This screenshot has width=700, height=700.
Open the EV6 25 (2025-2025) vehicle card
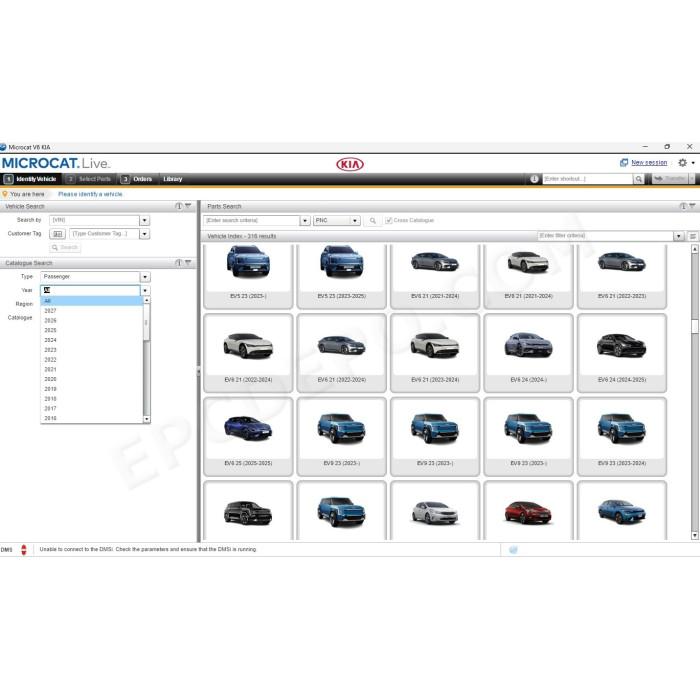pyautogui.click(x=248, y=437)
